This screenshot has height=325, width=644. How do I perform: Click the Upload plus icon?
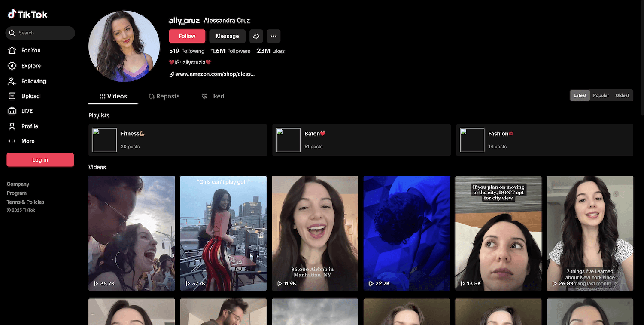point(12,96)
